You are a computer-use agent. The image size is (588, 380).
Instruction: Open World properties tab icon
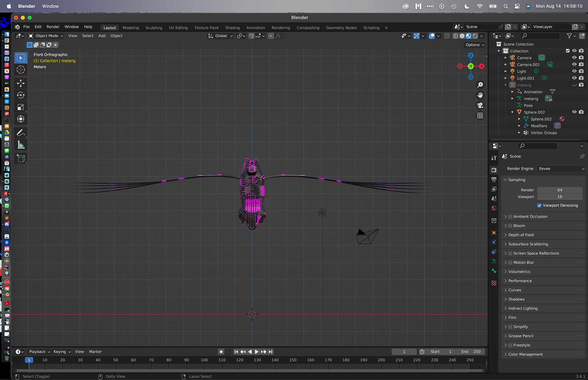click(494, 209)
